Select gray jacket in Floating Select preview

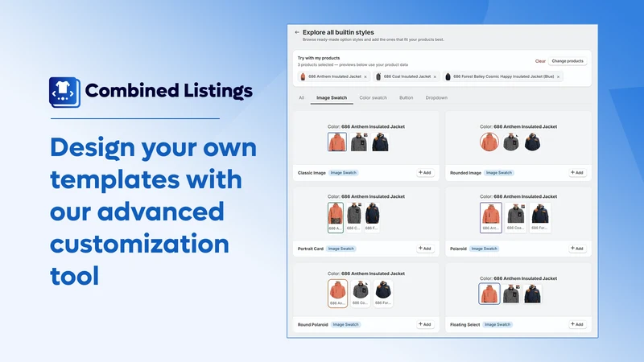[511, 294]
